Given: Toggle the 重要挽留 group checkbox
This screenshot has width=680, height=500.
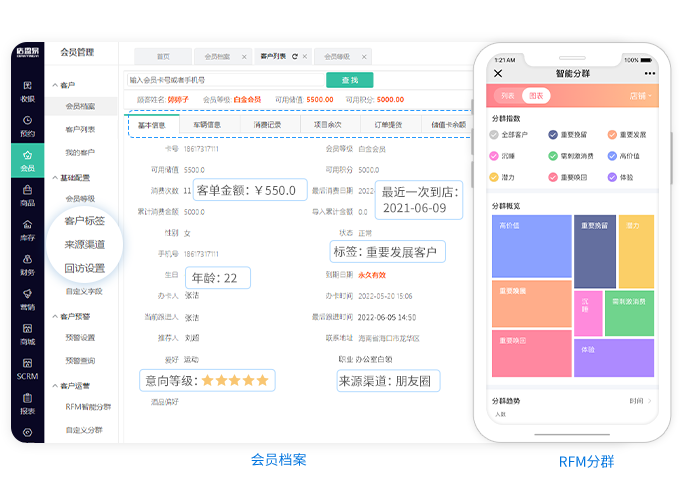Looking at the screenshot, I should (x=553, y=135).
